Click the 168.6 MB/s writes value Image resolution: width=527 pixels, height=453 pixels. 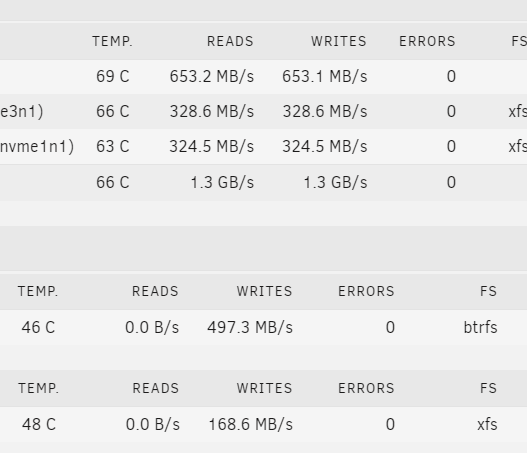coord(251,424)
